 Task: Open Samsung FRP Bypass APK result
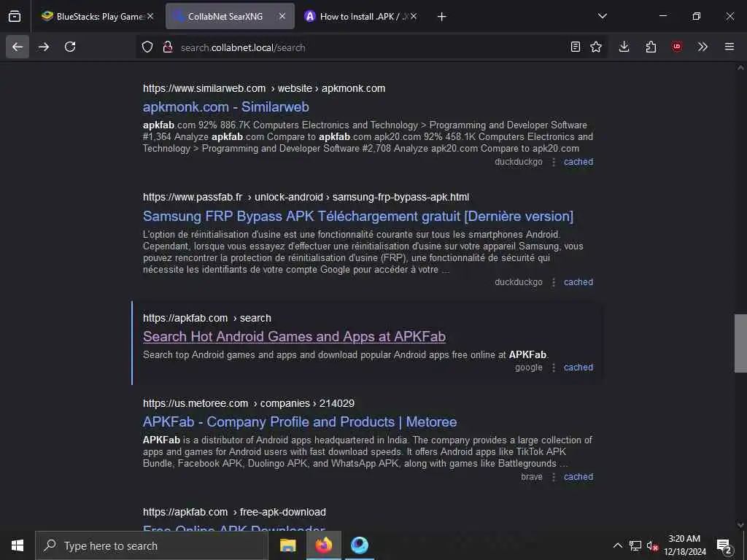[357, 216]
